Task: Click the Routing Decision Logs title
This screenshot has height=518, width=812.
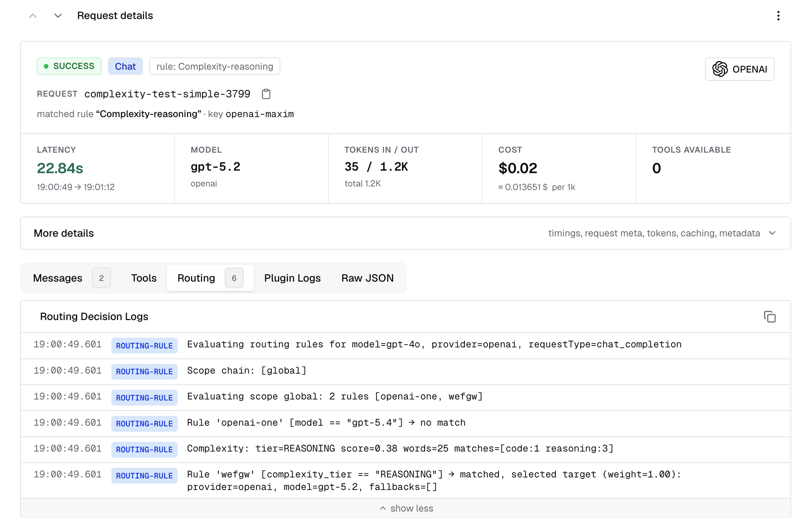Action: tap(94, 316)
